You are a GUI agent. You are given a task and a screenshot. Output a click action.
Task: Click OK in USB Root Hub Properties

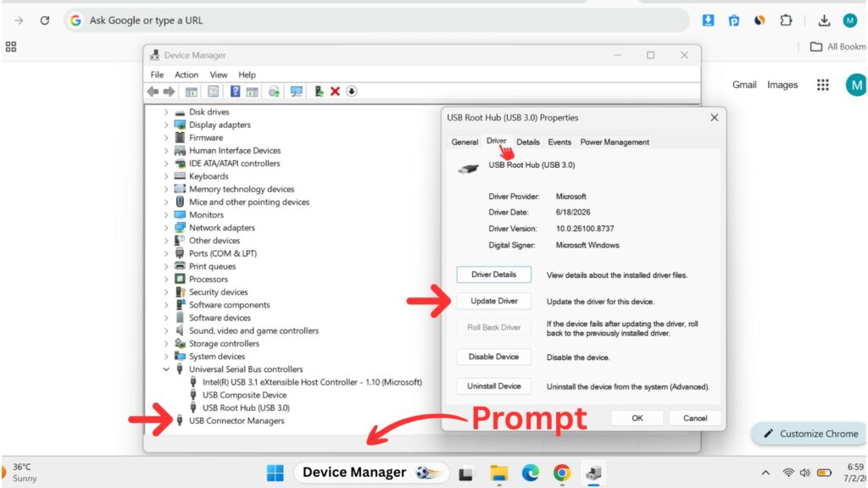637,419
